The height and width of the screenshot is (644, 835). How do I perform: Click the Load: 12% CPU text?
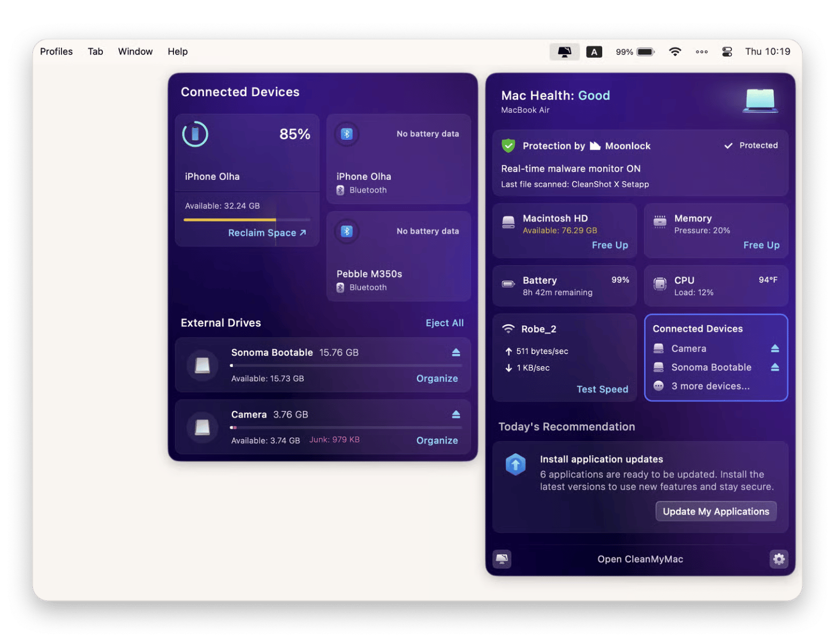(x=694, y=293)
